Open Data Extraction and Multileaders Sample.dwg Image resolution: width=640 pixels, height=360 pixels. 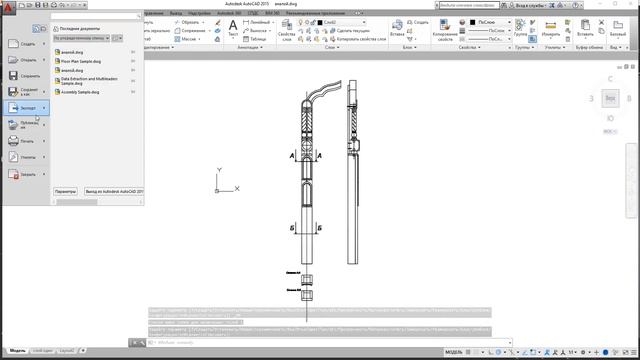tap(89, 81)
